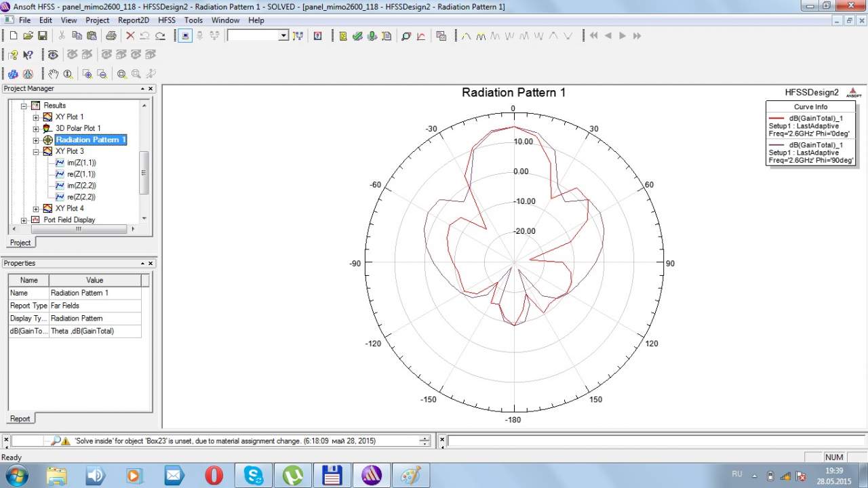Open the HFSS menu
This screenshot has height=488, width=868.
166,20
